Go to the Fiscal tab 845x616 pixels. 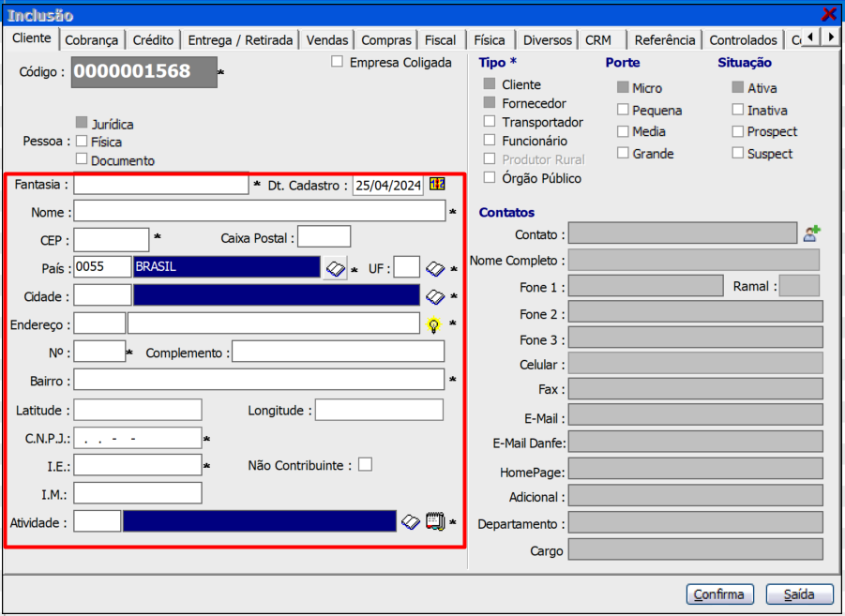[440, 40]
